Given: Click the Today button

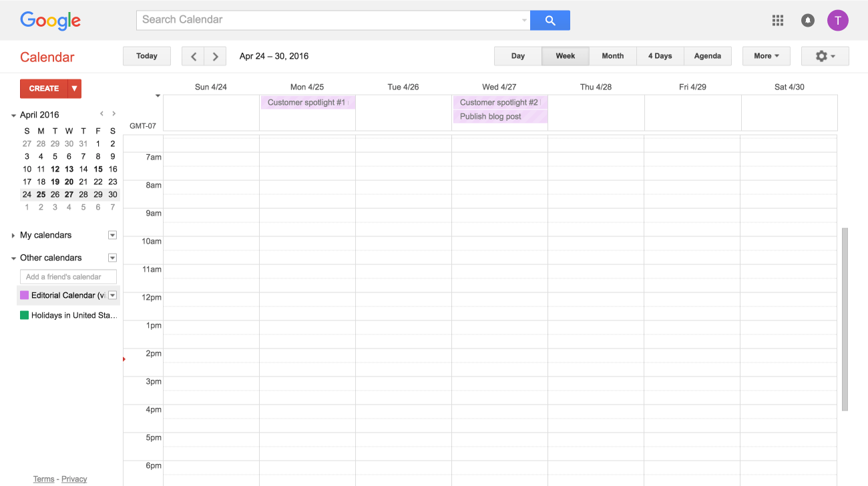Looking at the screenshot, I should [146, 56].
